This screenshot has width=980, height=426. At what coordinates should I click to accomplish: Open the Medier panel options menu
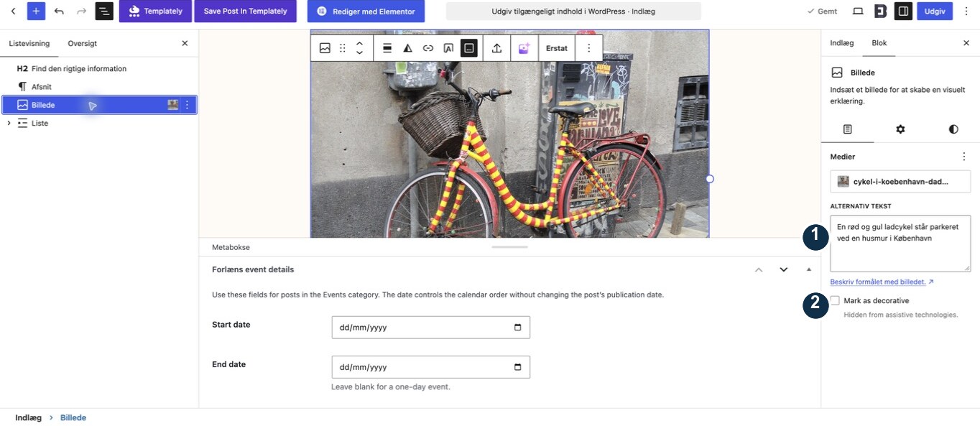pos(964,157)
